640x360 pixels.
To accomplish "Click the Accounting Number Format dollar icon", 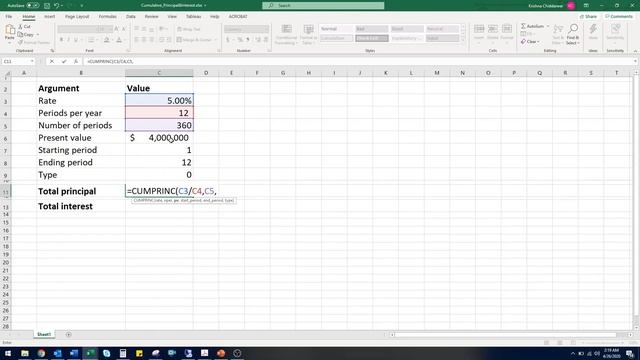I will [227, 40].
